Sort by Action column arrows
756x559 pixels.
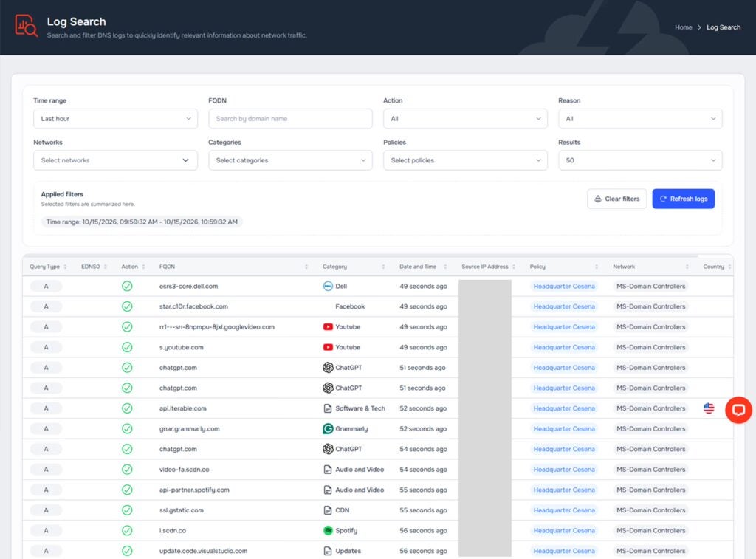click(x=143, y=267)
